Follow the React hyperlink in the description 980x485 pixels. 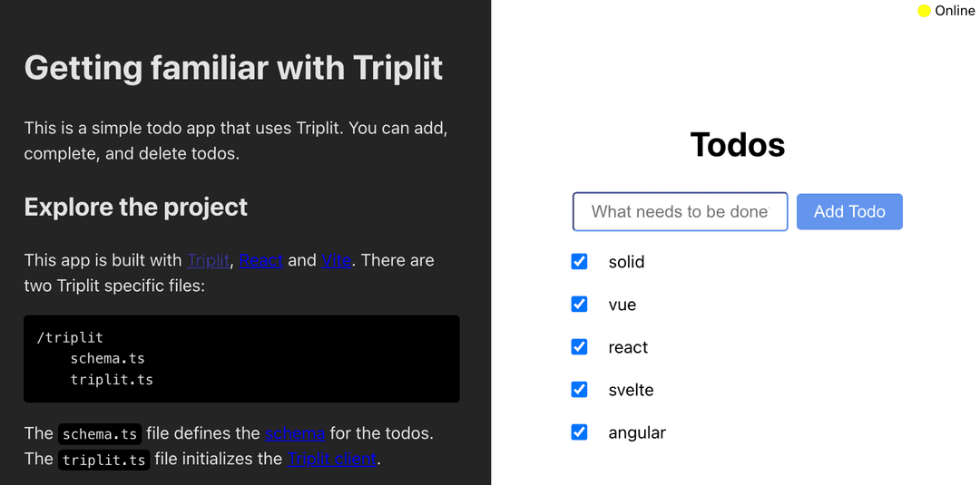tap(261, 260)
